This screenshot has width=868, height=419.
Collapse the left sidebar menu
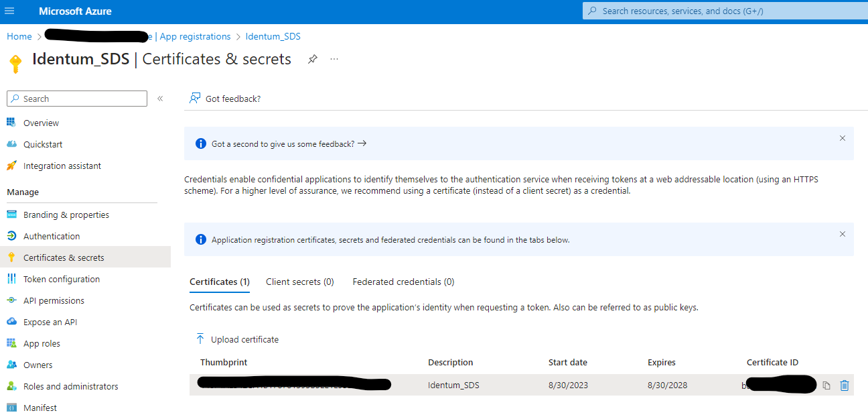(x=160, y=99)
